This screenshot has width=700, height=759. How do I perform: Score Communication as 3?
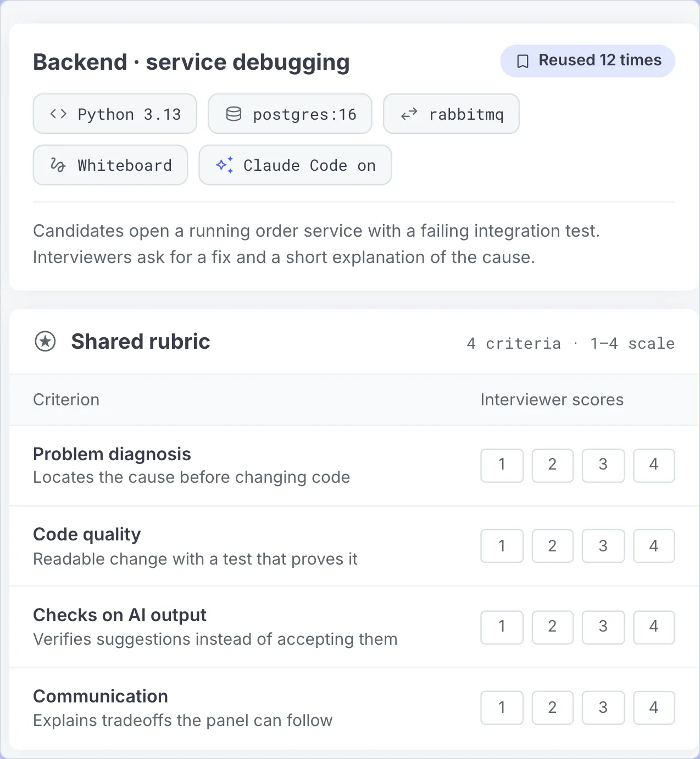[x=603, y=708]
